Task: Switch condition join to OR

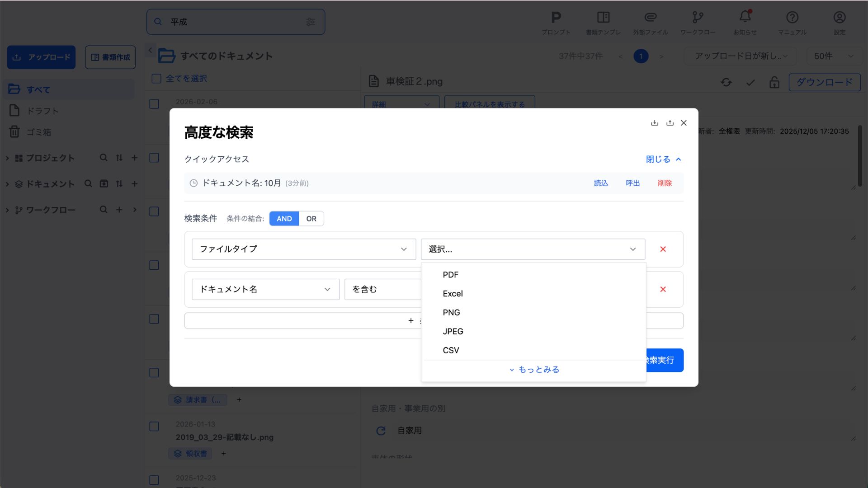Action: point(311,219)
